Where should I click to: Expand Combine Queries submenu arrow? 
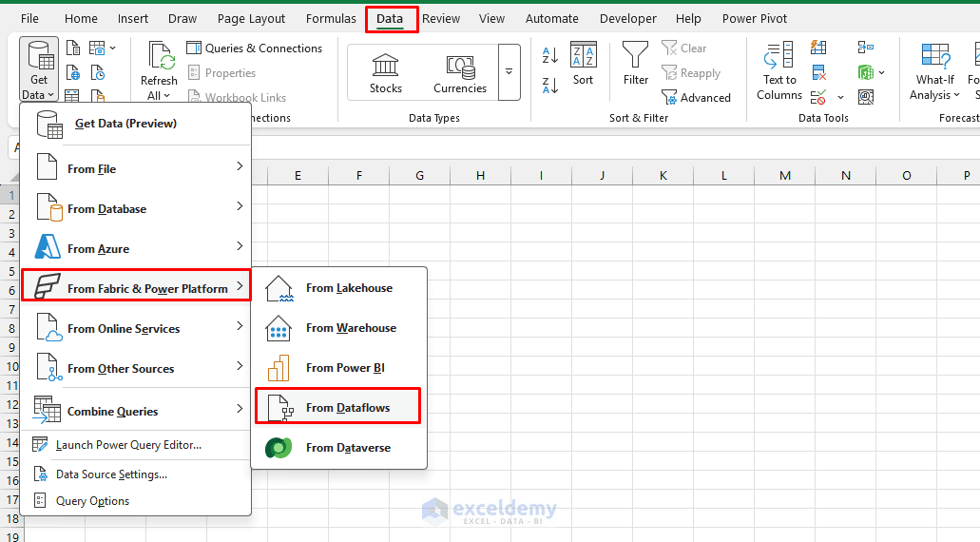pyautogui.click(x=240, y=409)
